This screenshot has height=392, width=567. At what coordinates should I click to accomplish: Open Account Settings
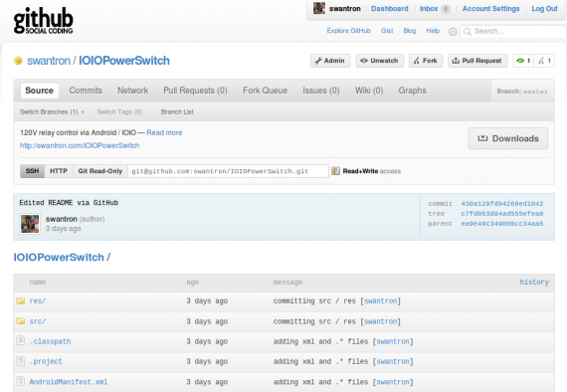(490, 9)
